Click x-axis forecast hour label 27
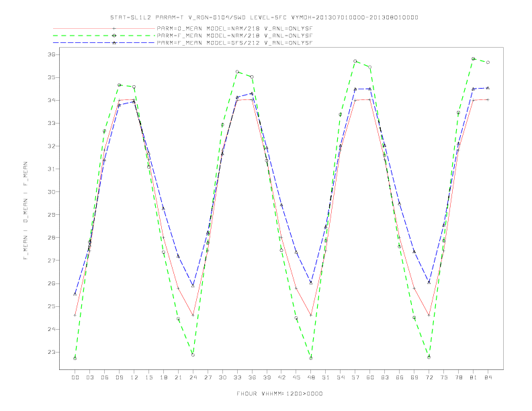This screenshot has width=532, height=411. pos(208,377)
